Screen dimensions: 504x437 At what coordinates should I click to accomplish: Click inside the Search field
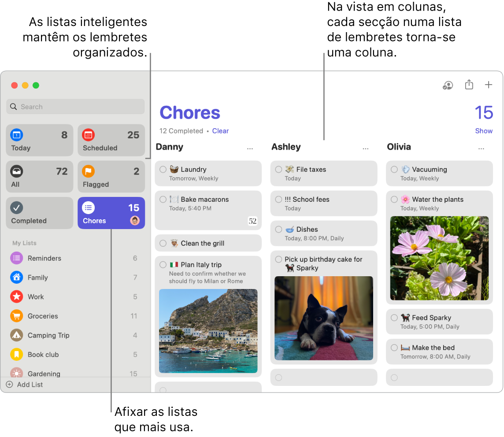[75, 106]
